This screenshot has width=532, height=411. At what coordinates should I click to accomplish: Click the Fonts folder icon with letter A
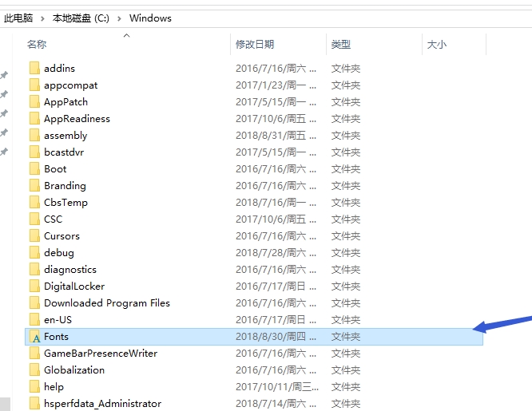coord(34,337)
